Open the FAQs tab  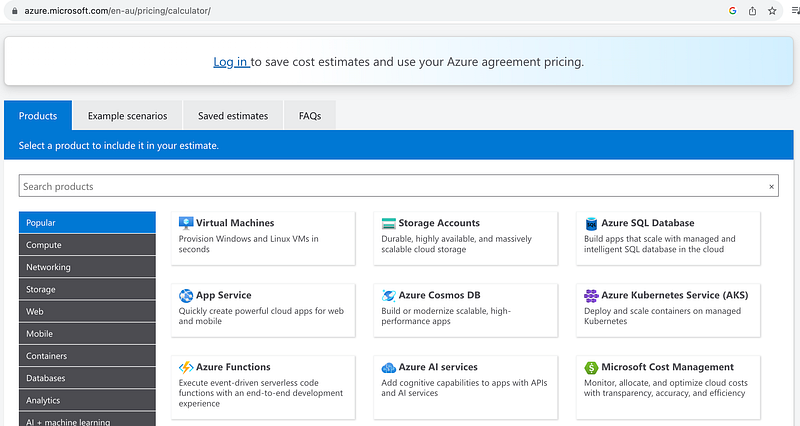click(310, 116)
